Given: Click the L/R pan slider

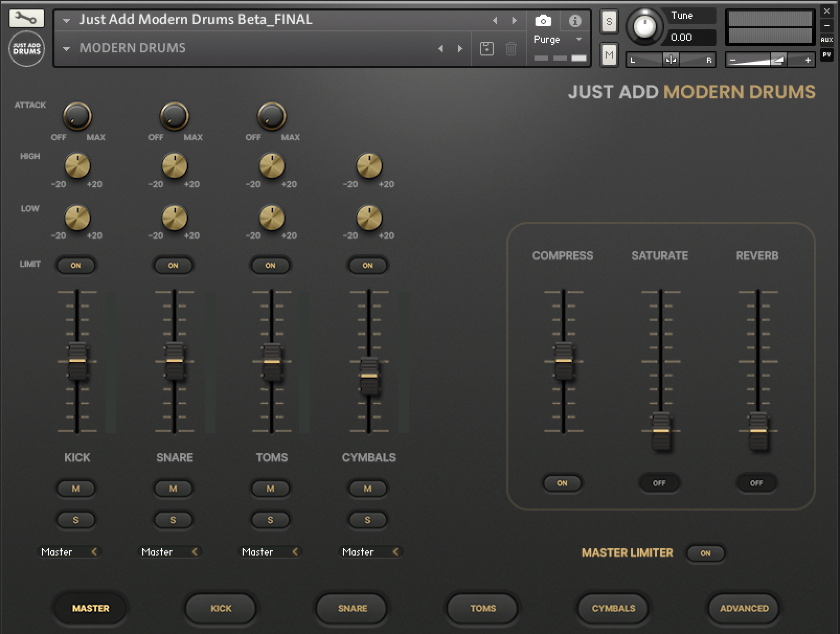Looking at the screenshot, I should pyautogui.click(x=672, y=60).
